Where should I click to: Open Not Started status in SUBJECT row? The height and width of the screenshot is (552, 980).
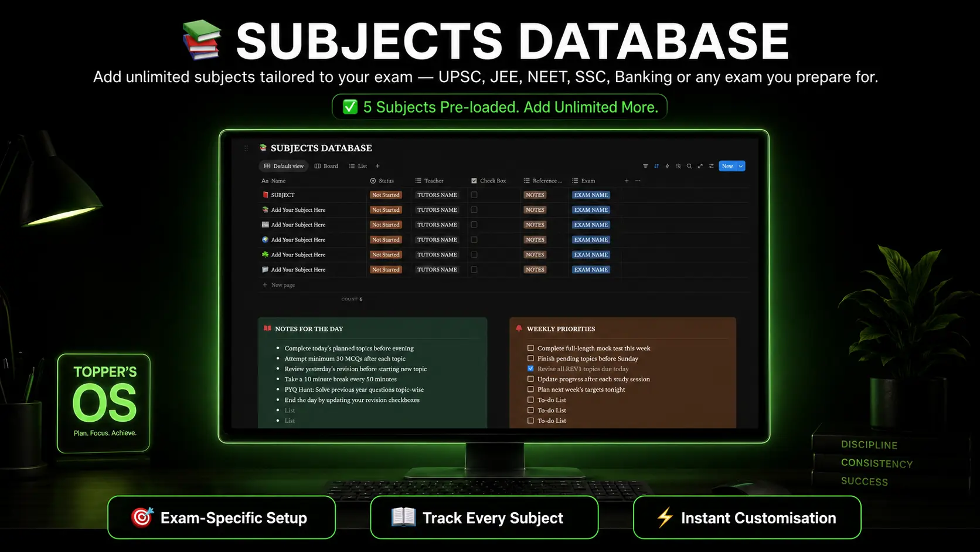pos(386,195)
